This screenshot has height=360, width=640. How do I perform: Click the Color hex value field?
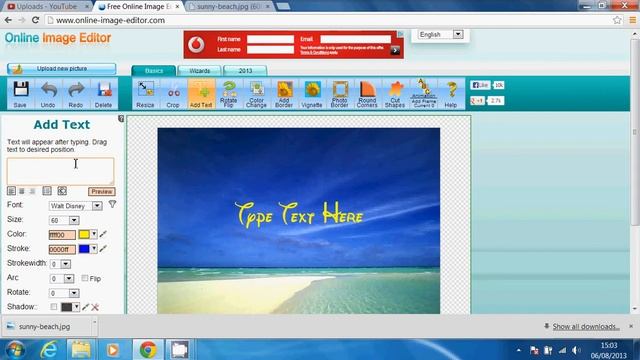62,235
